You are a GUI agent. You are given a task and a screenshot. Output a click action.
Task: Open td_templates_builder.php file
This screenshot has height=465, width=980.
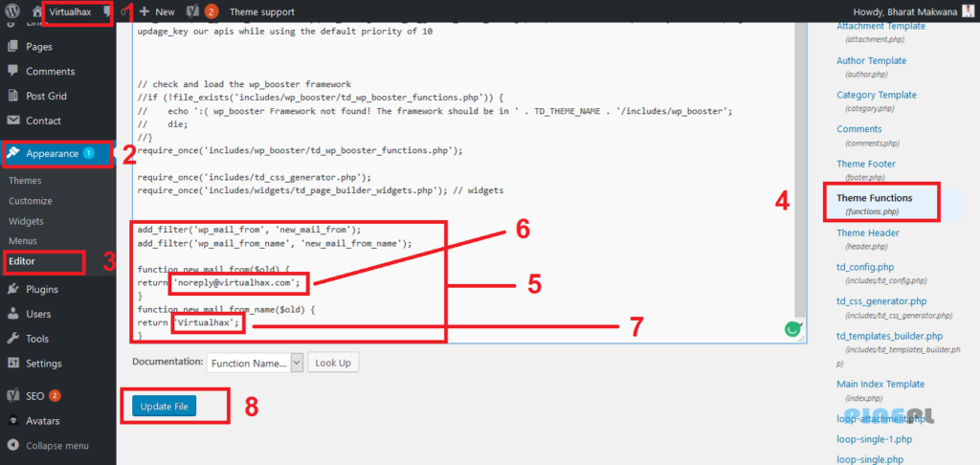pyautogui.click(x=889, y=336)
